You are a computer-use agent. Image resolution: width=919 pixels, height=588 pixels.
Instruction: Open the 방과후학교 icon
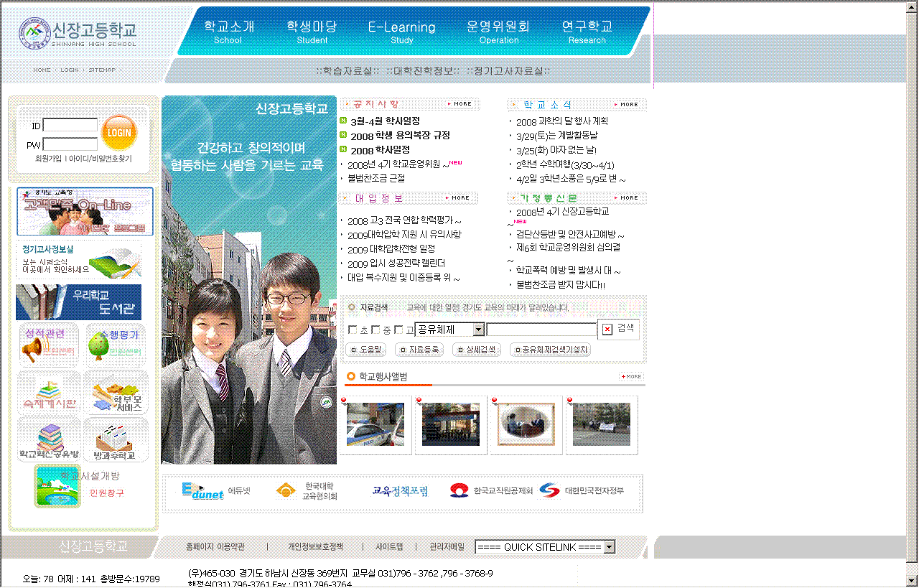[x=116, y=440]
